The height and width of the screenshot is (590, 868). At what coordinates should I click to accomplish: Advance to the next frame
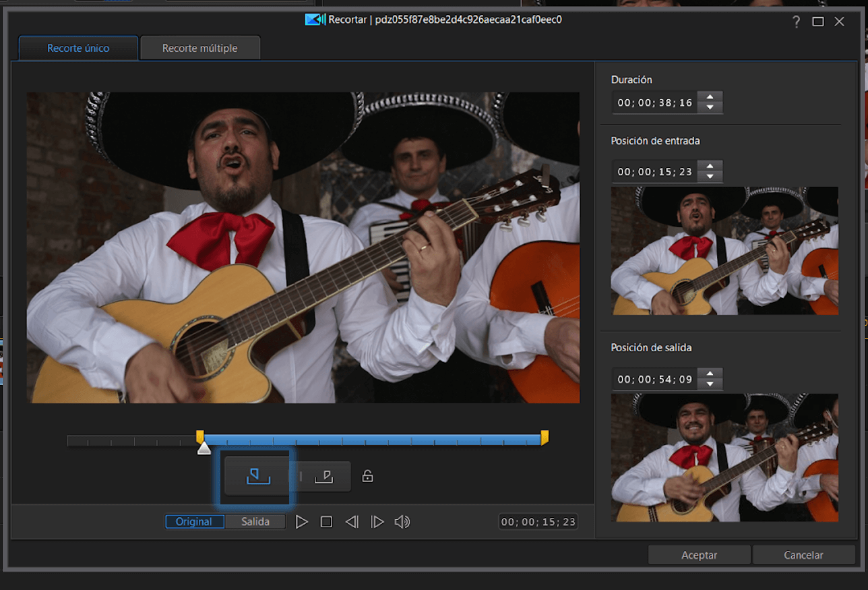pos(377,522)
